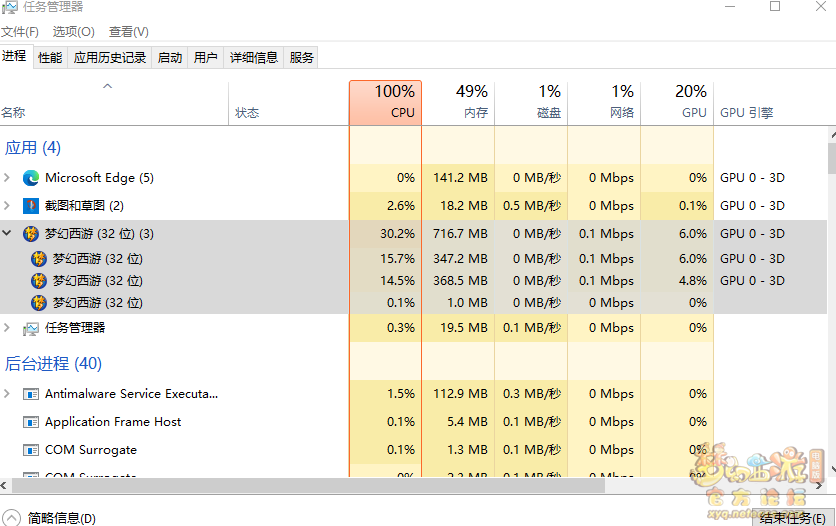Image resolution: width=836 pixels, height=526 pixels.
Task: Click the 141.2 MB memory cell
Action: coord(460,177)
